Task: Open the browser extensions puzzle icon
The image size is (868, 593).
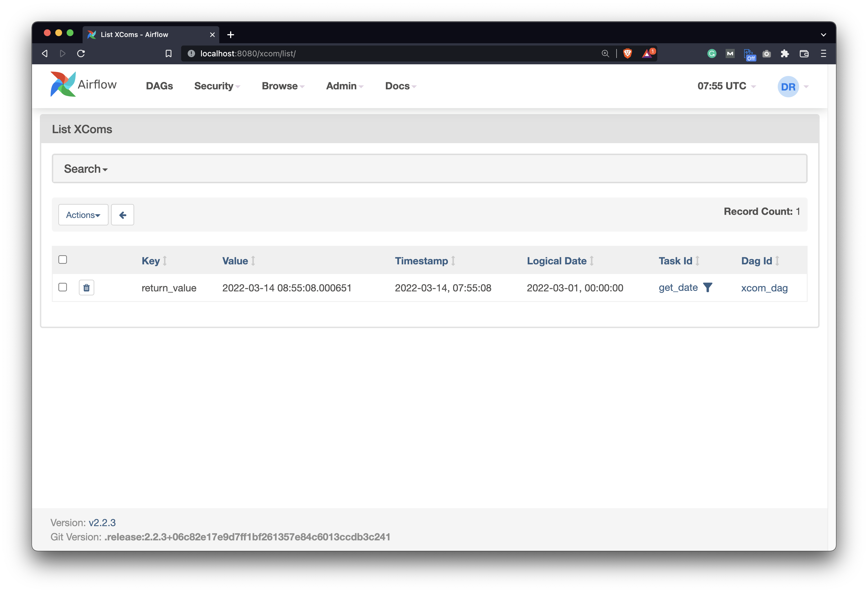Action: pyautogui.click(x=785, y=53)
